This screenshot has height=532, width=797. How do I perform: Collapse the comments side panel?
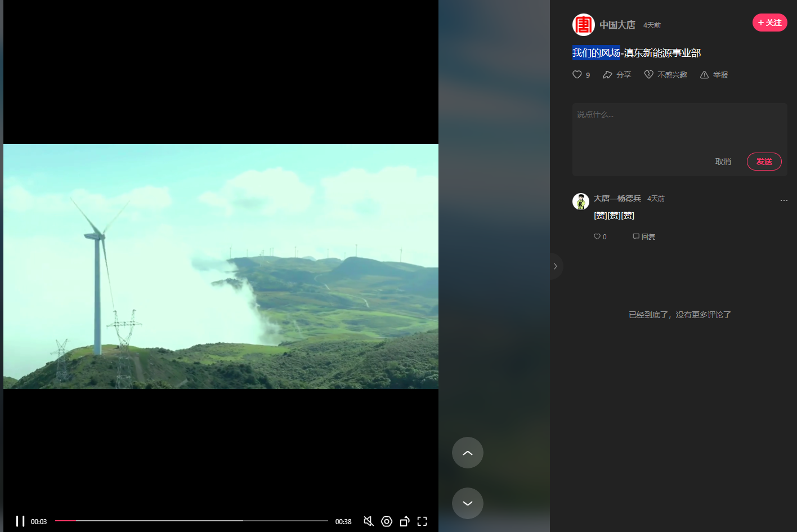(556, 266)
